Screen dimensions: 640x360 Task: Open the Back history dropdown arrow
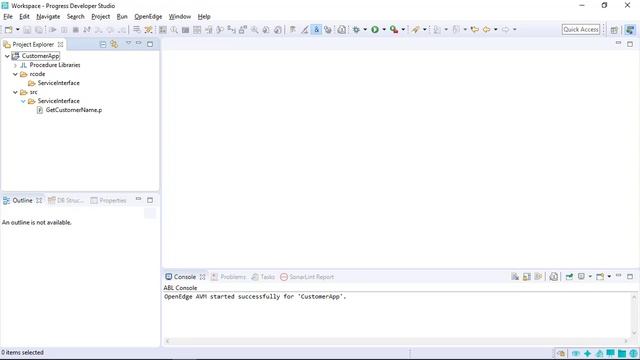[x=496, y=30]
